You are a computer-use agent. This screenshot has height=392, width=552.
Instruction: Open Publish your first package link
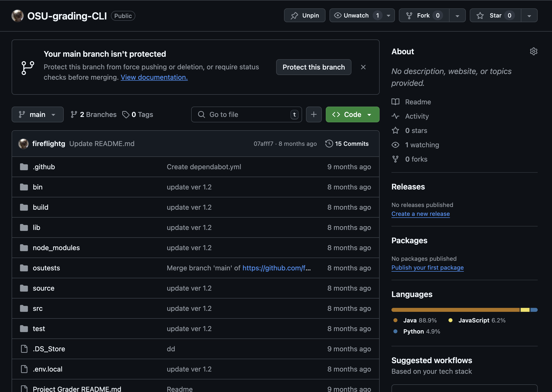coord(428,268)
